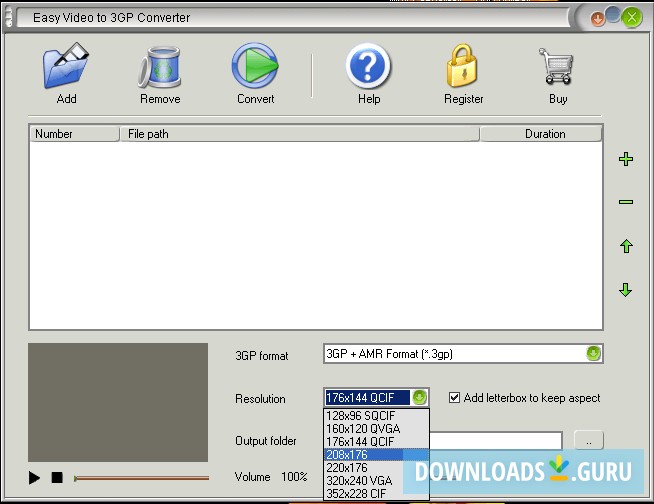Click the File path column header
Viewport: 654px width, 504px height.
299,134
